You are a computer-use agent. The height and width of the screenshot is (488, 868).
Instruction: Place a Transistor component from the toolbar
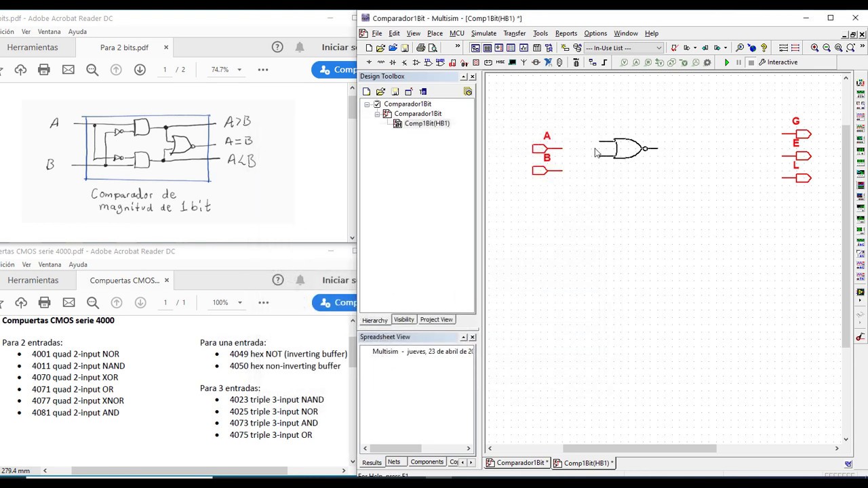pyautogui.click(x=404, y=62)
